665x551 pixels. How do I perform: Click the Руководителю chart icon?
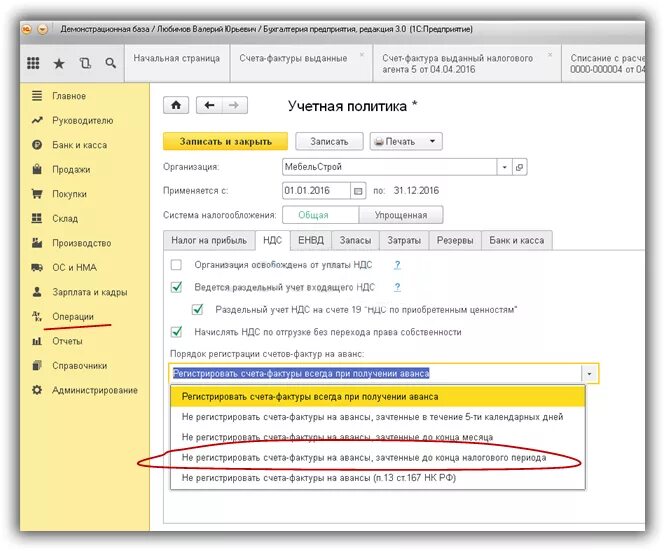click(x=37, y=120)
